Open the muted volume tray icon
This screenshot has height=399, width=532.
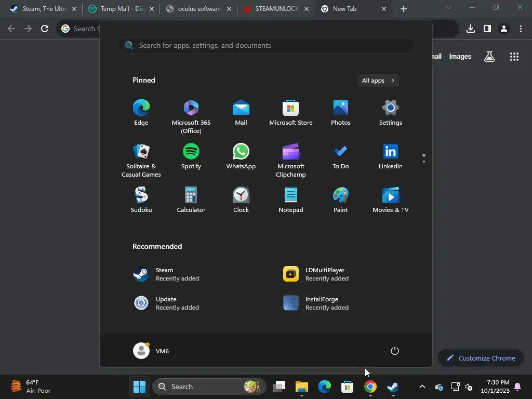(x=469, y=387)
